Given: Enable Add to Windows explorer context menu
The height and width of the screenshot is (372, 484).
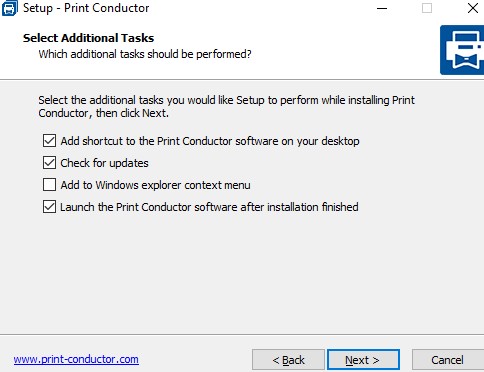Looking at the screenshot, I should coord(49,185).
